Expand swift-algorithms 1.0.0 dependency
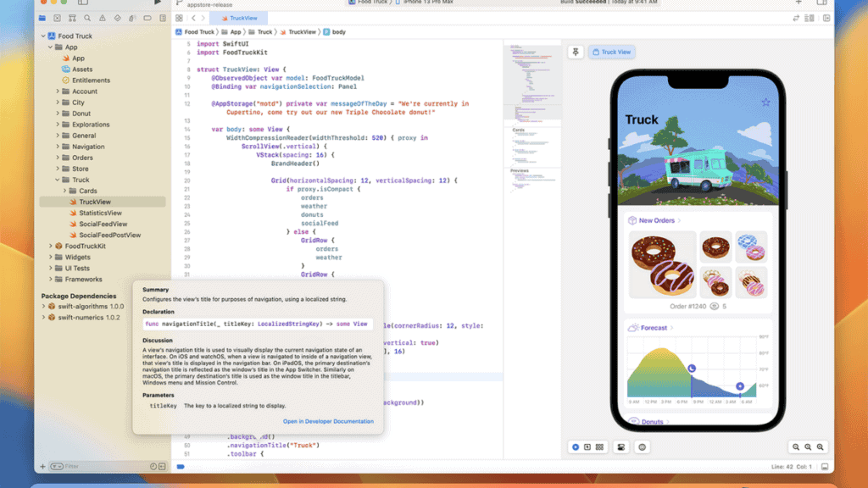 tap(44, 307)
